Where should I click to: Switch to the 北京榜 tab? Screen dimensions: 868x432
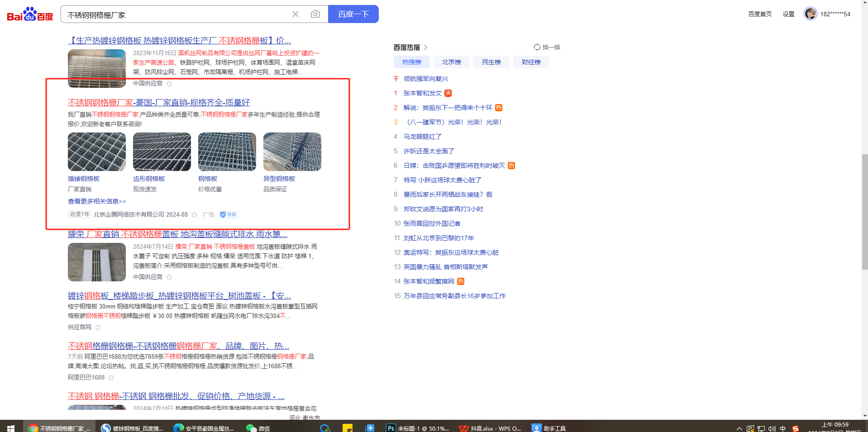[x=451, y=62]
